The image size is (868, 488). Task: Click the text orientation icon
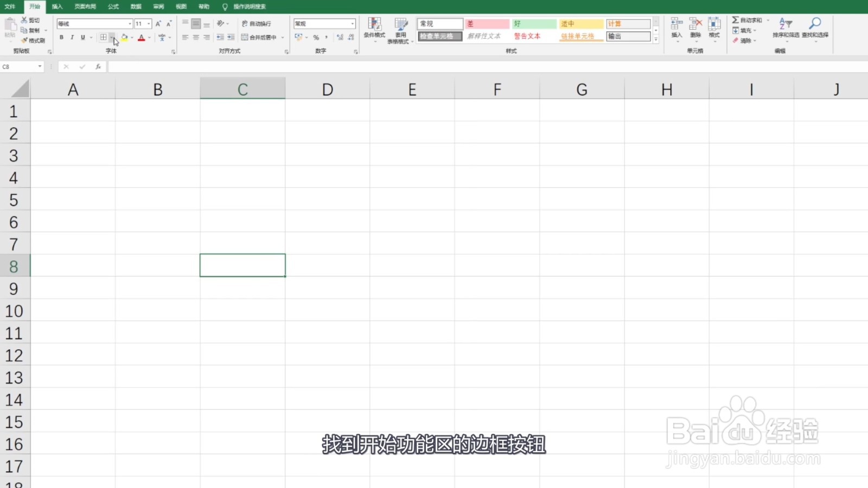point(220,23)
